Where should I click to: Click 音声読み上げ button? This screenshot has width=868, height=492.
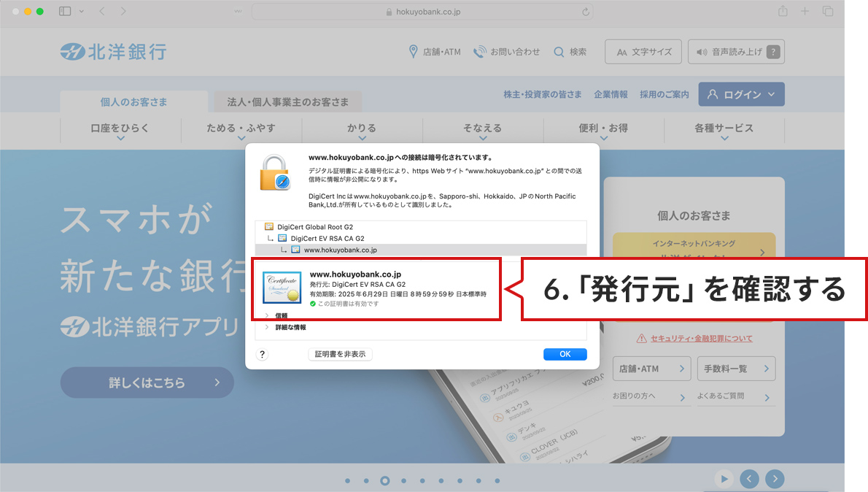click(x=736, y=52)
